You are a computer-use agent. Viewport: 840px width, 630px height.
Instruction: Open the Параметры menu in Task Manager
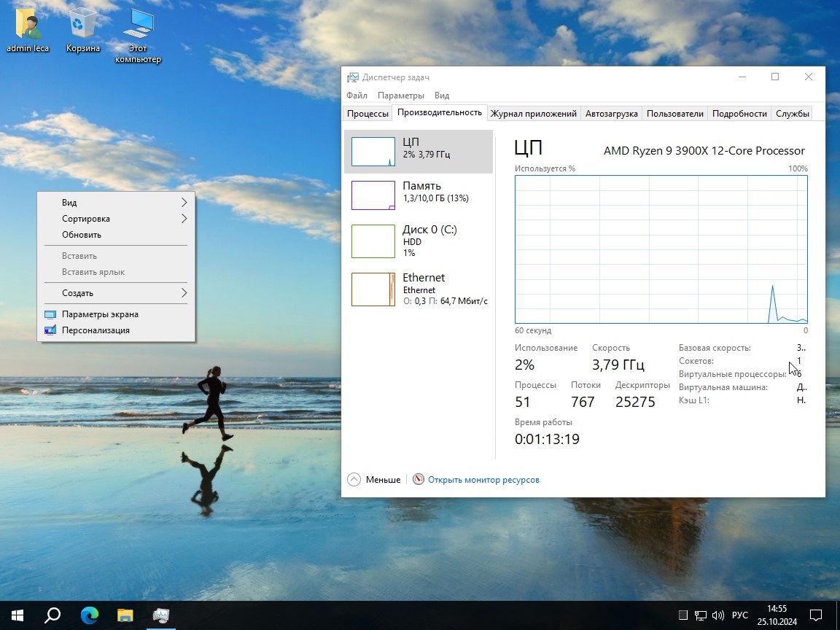(400, 96)
